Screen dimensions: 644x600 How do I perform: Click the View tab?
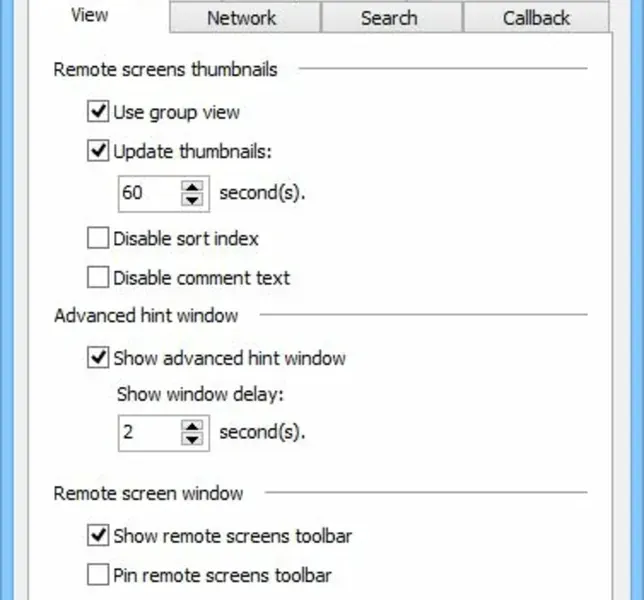tap(91, 17)
